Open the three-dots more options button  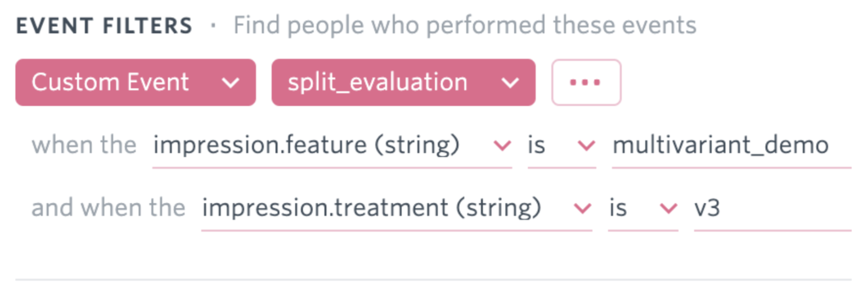pos(585,82)
